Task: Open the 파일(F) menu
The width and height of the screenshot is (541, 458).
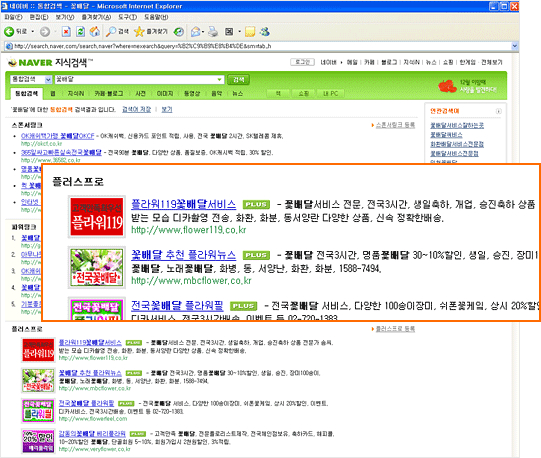Action: click(13, 17)
